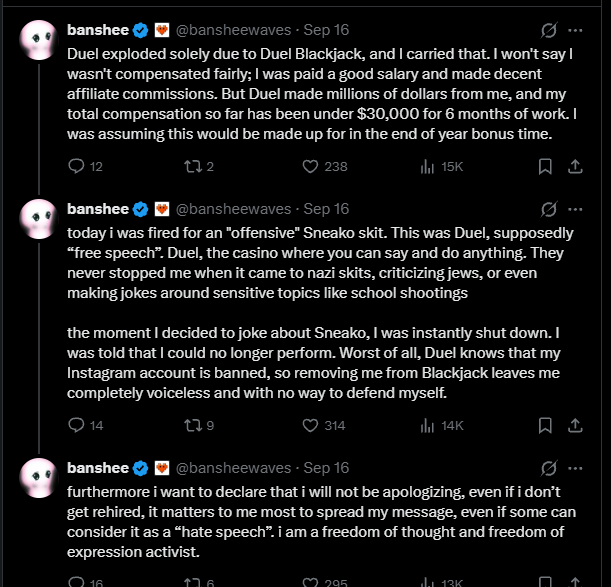Open banshee avatar on first tweet
611x587 pixels.
point(39,40)
